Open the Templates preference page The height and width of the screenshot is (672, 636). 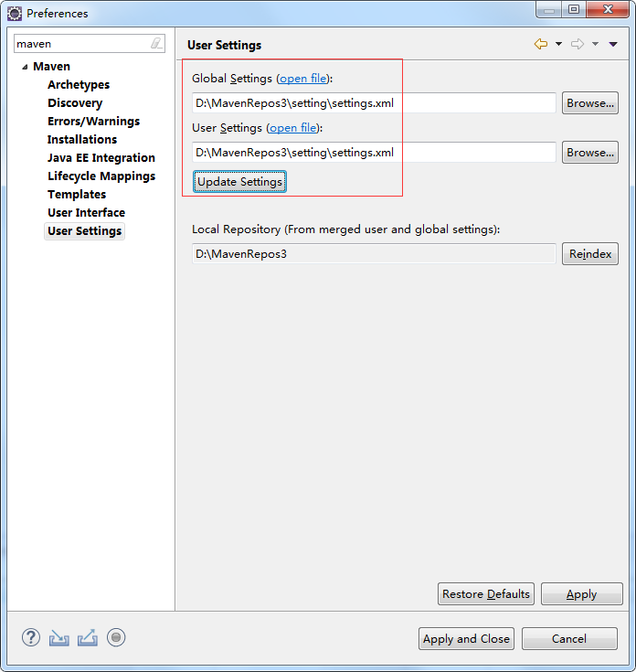[x=77, y=195]
